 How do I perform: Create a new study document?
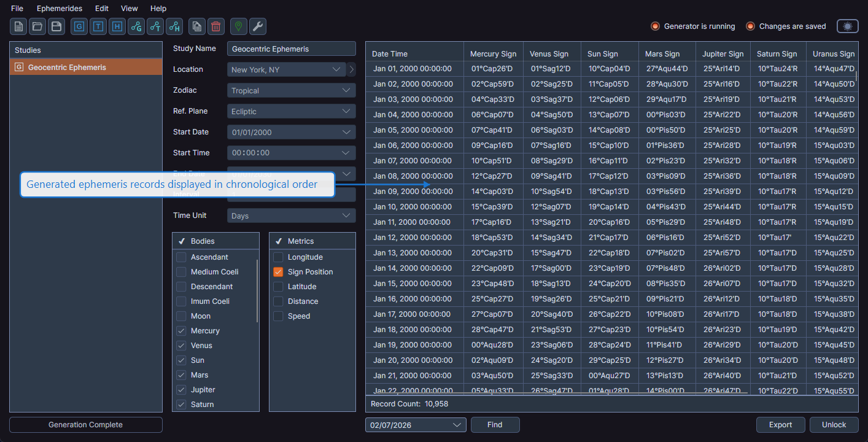coord(18,26)
